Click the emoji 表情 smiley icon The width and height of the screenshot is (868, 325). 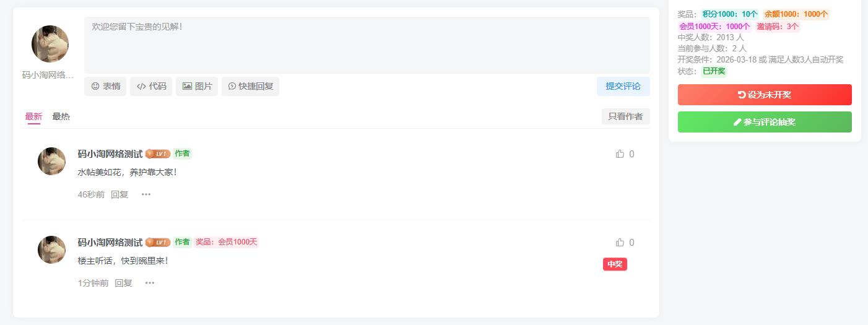point(95,87)
